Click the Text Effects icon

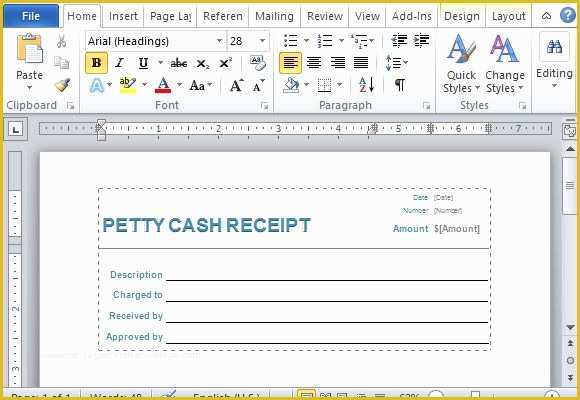coord(97,85)
